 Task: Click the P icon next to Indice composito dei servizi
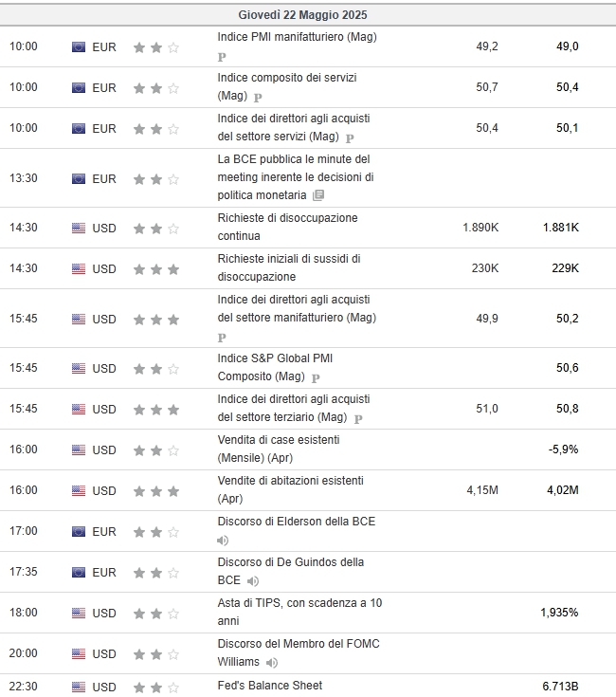click(258, 97)
